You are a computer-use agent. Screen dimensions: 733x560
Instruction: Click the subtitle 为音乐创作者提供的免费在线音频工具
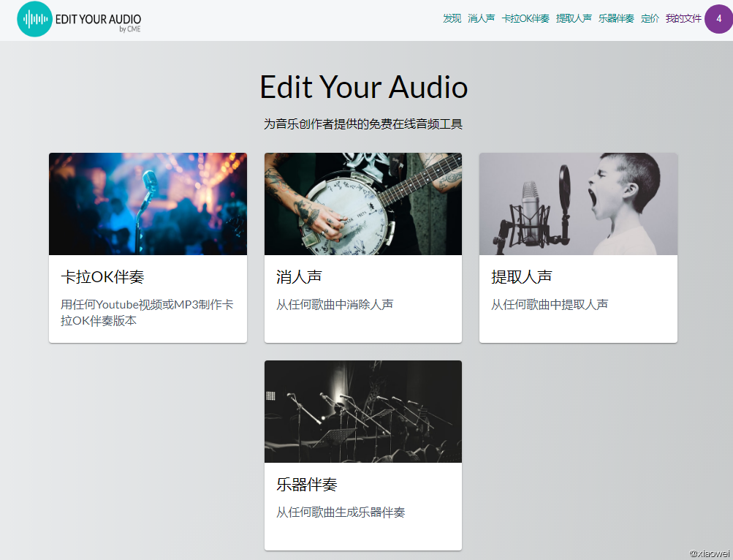click(x=362, y=124)
